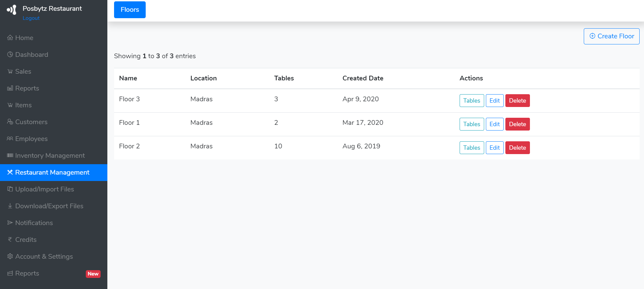The width and height of the screenshot is (644, 289).
Task: Open Reports marked with New badge
Action: [27, 274]
